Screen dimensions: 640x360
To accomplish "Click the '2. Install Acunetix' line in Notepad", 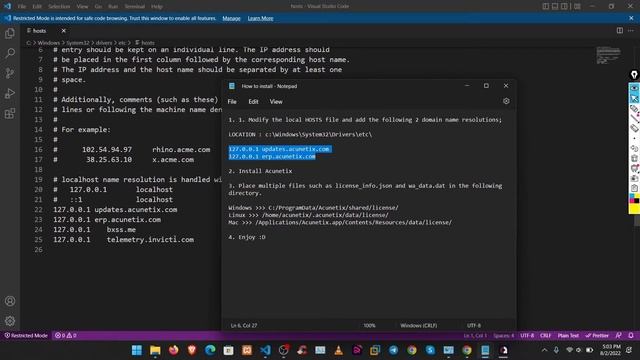I will pyautogui.click(x=260, y=171).
